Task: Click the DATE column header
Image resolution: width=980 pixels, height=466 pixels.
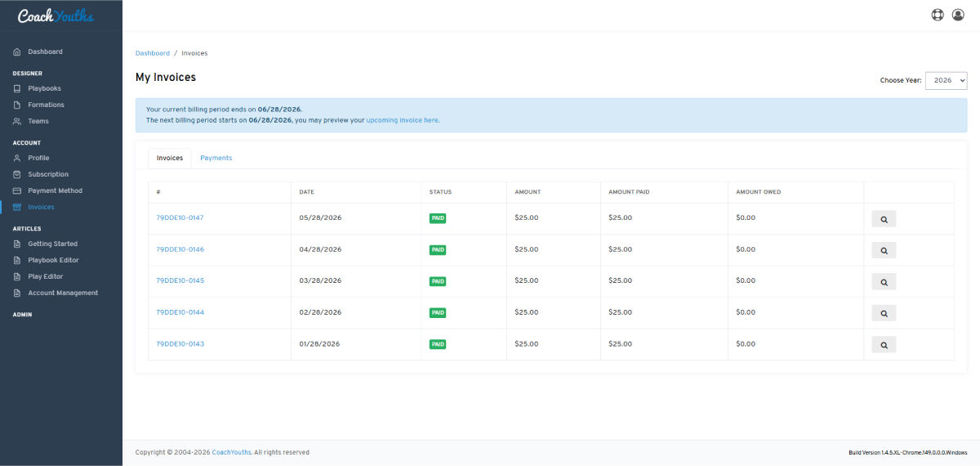Action: (306, 192)
